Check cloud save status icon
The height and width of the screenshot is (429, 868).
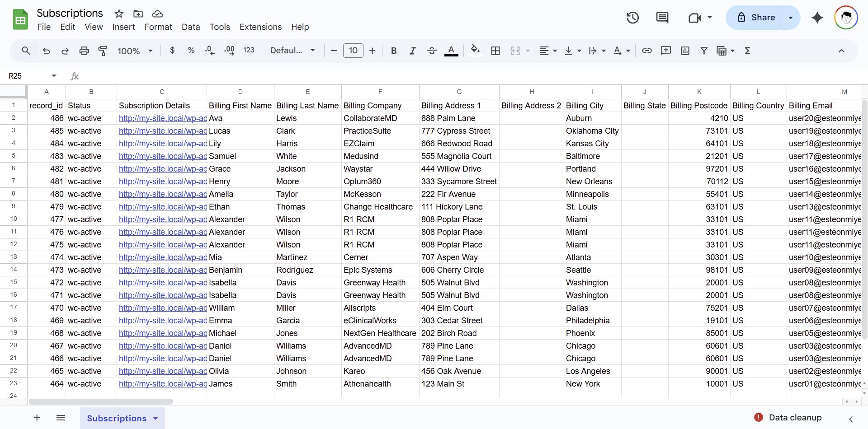pos(157,14)
